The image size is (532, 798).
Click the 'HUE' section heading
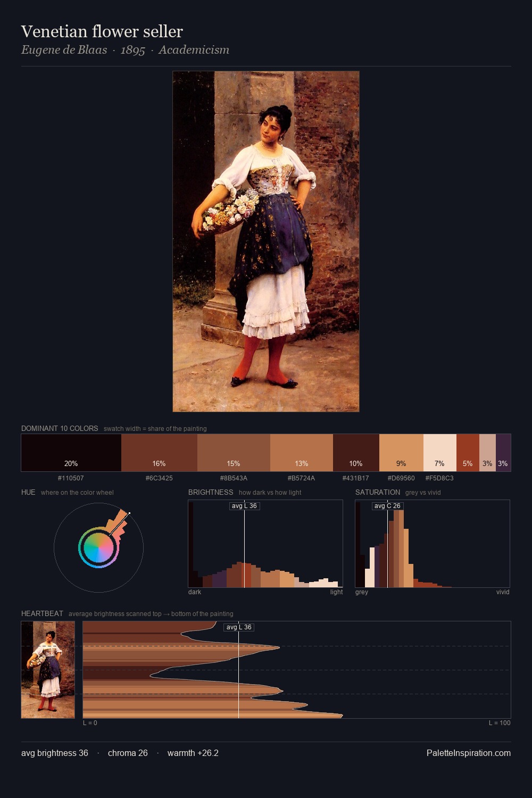click(28, 493)
